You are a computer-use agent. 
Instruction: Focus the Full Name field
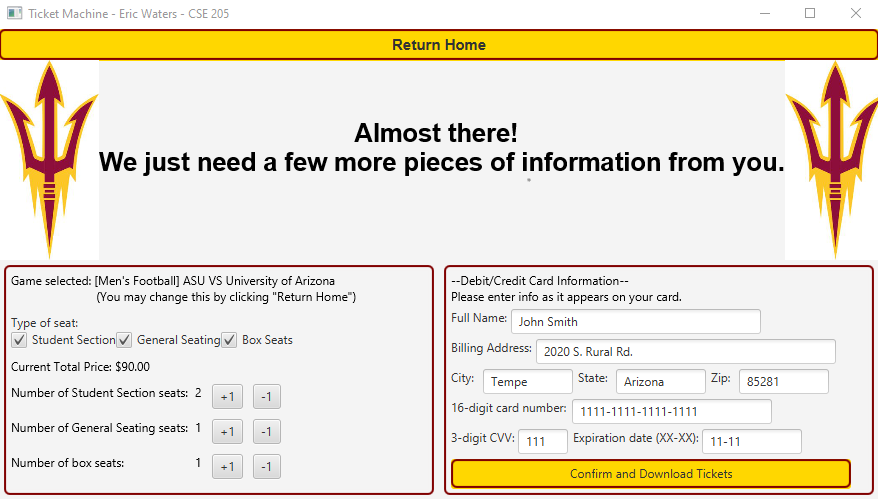636,321
